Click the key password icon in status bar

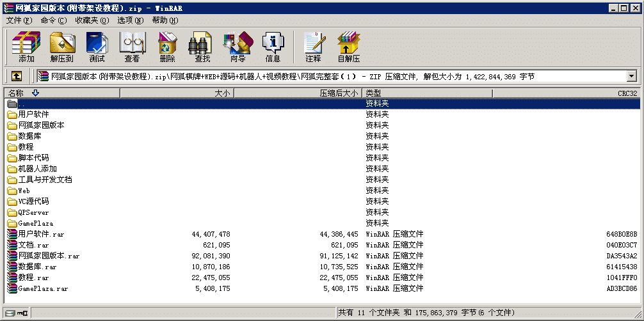(x=22, y=313)
